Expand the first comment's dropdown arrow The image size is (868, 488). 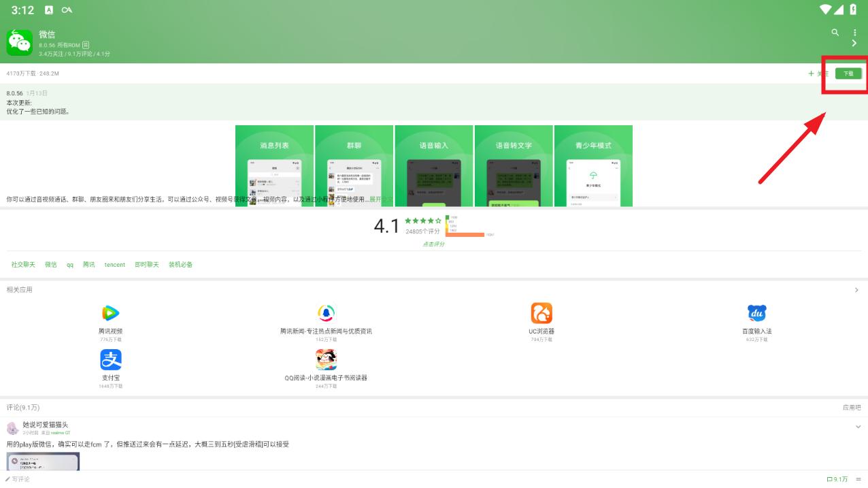tap(858, 427)
